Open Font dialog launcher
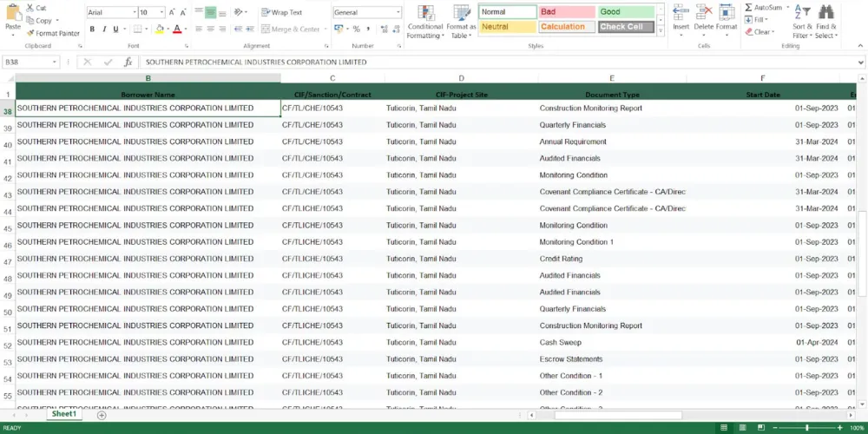The width and height of the screenshot is (868, 434). (x=187, y=46)
